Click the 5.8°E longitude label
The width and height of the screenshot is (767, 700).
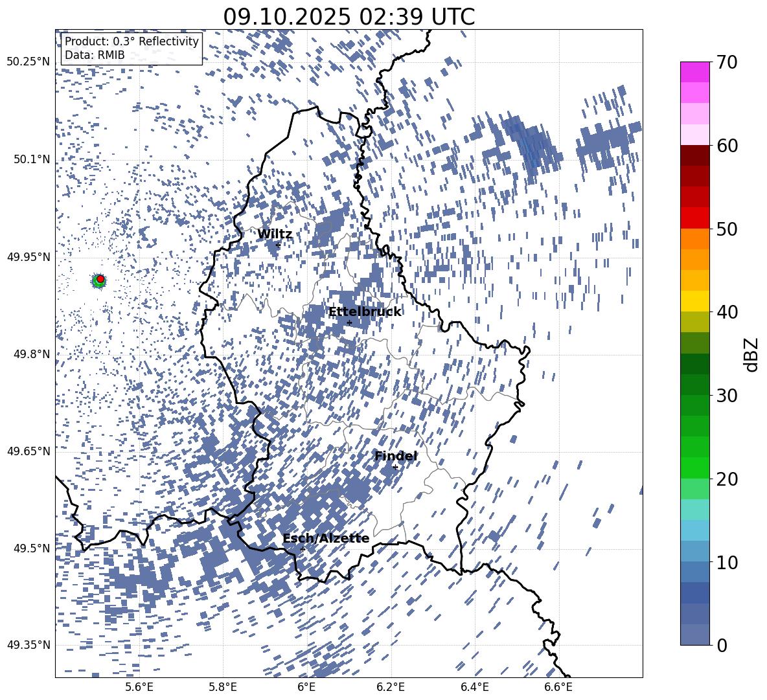(x=223, y=688)
